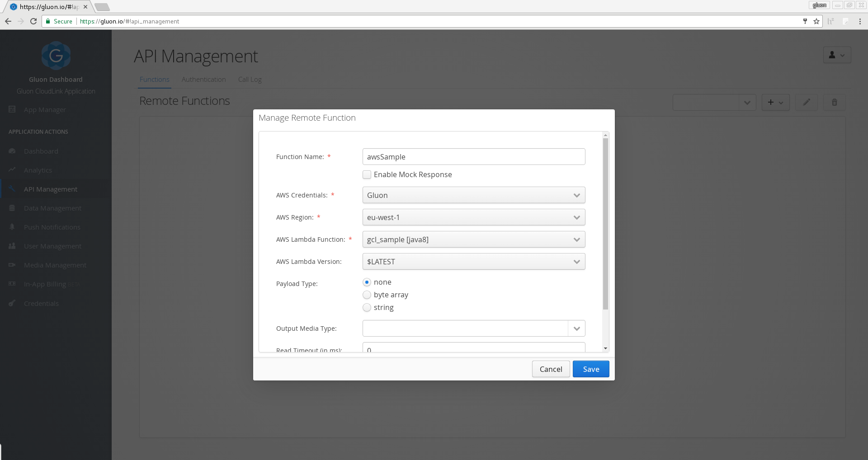Open the user account dropdown

tap(837, 55)
